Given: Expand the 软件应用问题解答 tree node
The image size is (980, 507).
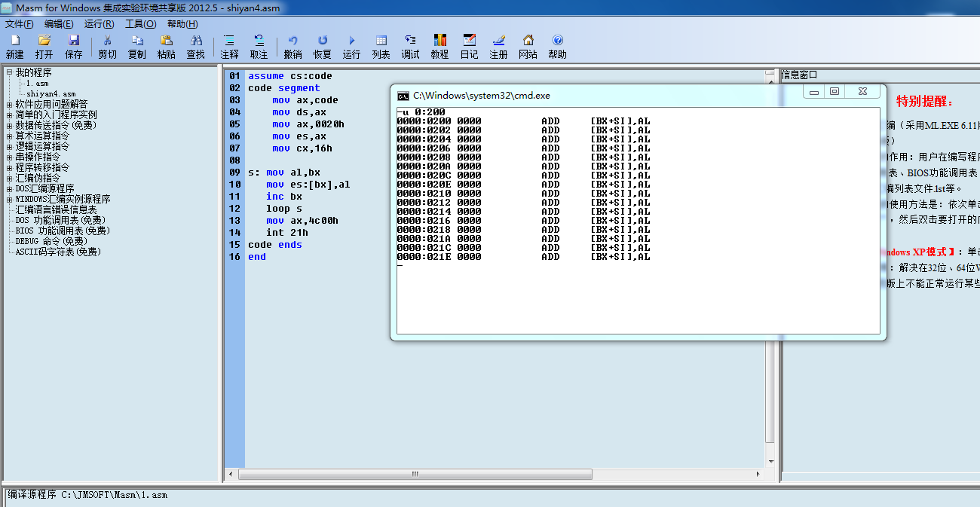Looking at the screenshot, I should [x=9, y=105].
